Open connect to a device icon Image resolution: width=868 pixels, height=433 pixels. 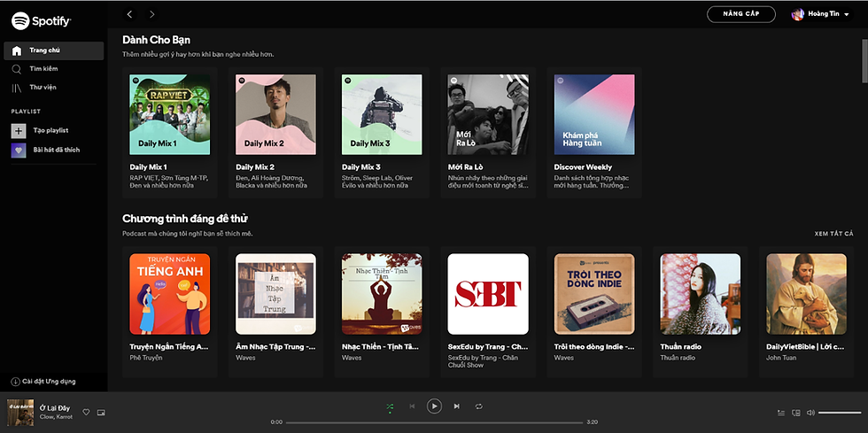796,413
